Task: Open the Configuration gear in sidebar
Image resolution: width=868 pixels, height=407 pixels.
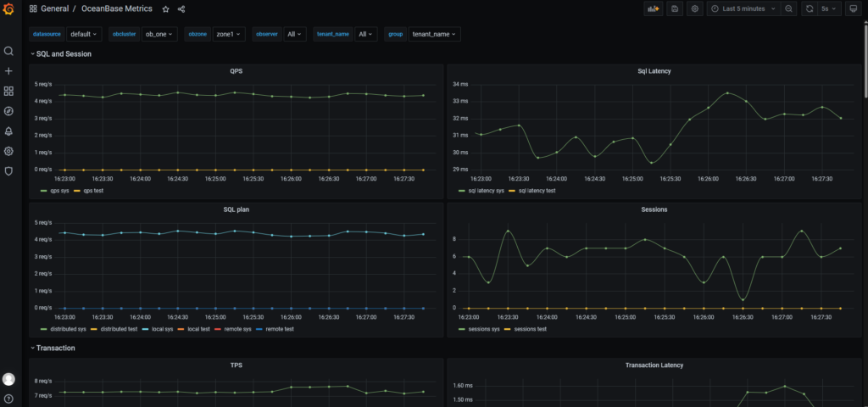Action: (x=8, y=151)
